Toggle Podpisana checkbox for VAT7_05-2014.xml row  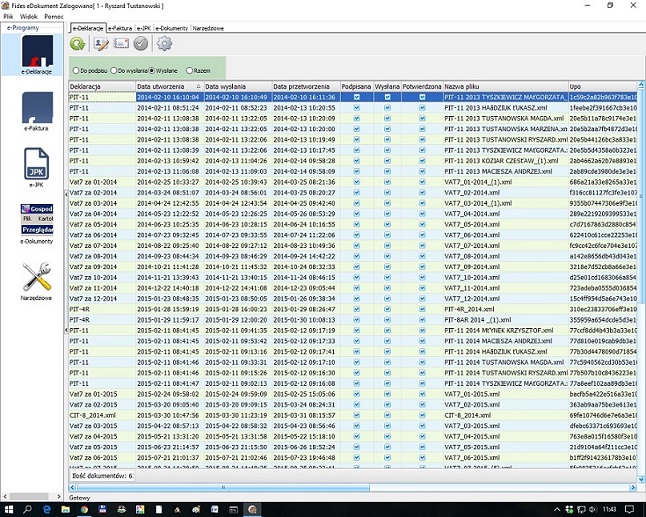click(357, 225)
